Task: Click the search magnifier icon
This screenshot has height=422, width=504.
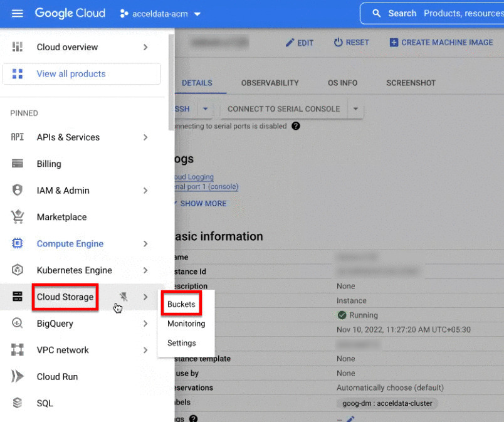Action: (376, 13)
